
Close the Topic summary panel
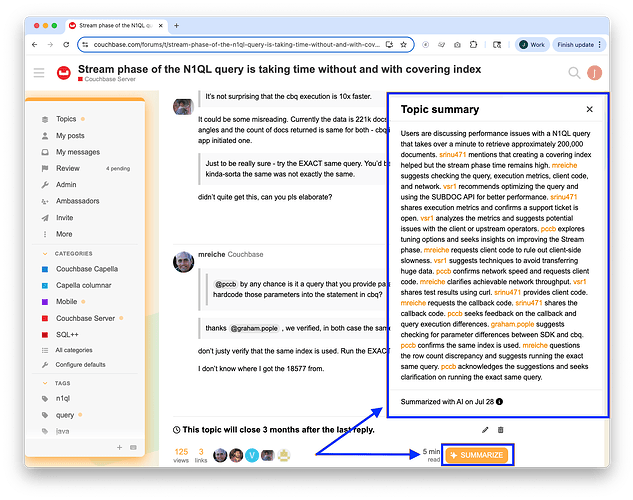pos(589,109)
